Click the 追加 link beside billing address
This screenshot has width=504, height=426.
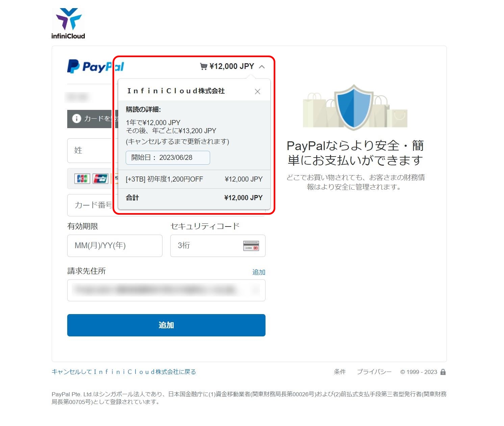[259, 272]
